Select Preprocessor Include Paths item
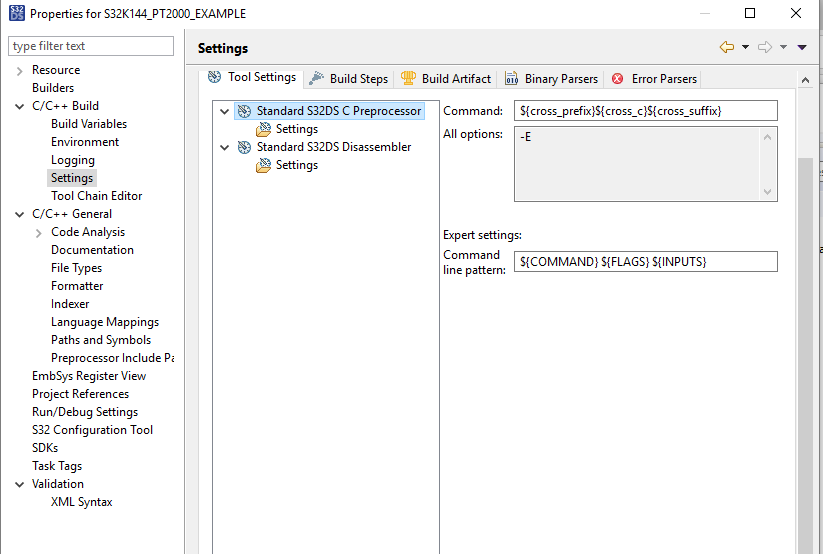The height and width of the screenshot is (554, 823). pos(112,358)
